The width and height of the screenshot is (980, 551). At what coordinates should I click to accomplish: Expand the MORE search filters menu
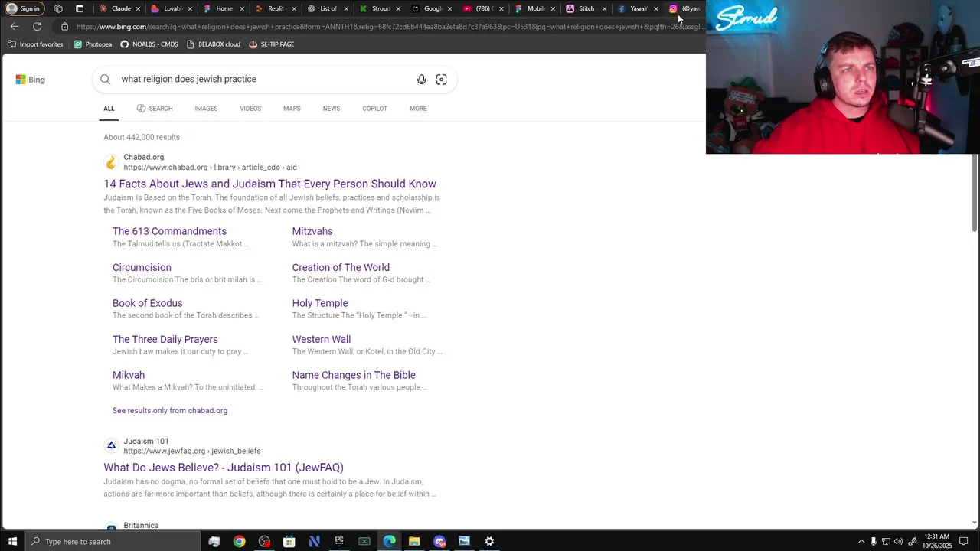(418, 109)
